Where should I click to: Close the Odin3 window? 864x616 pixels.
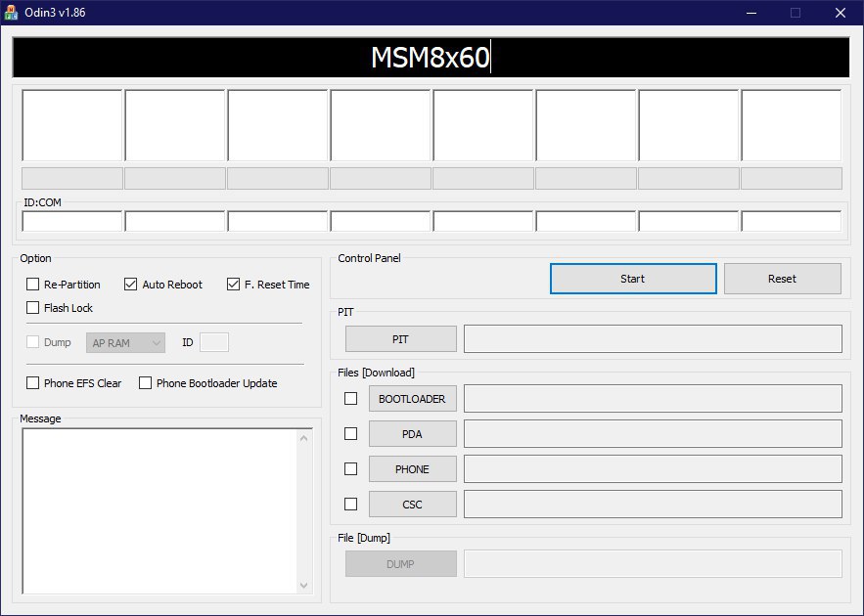tap(841, 13)
